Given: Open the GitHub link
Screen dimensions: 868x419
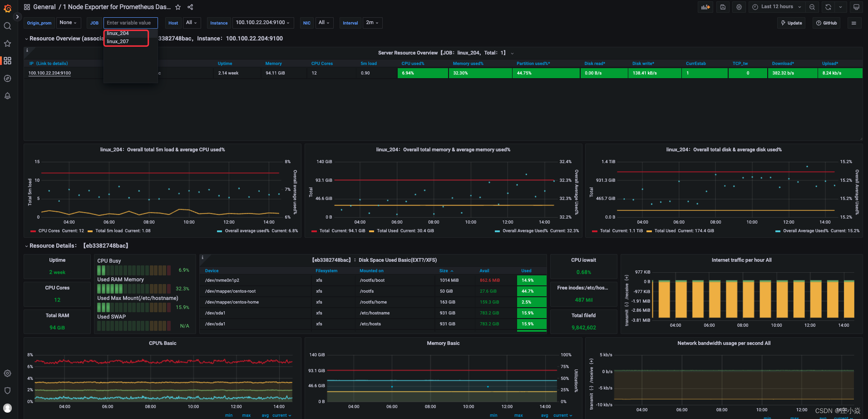Looking at the screenshot, I should pos(826,23).
